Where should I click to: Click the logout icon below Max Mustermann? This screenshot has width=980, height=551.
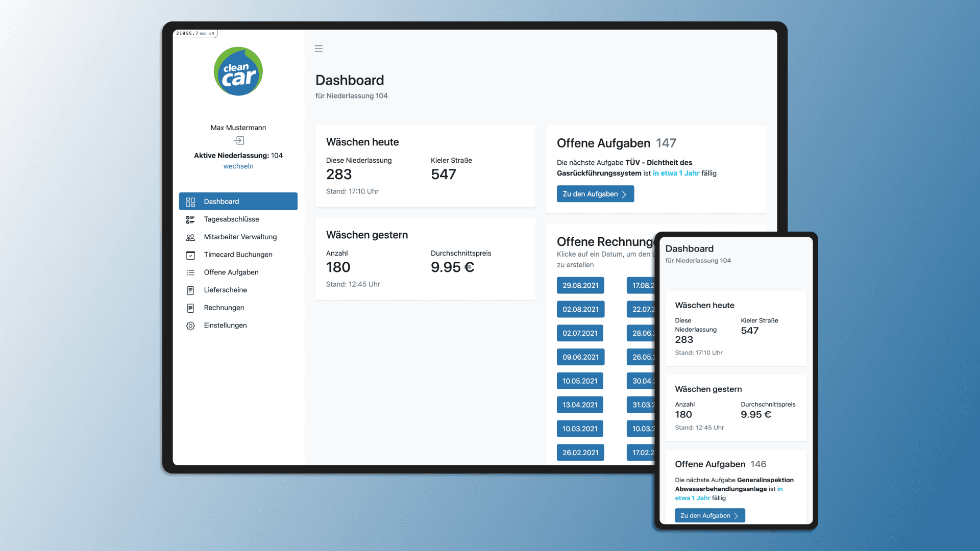click(239, 140)
